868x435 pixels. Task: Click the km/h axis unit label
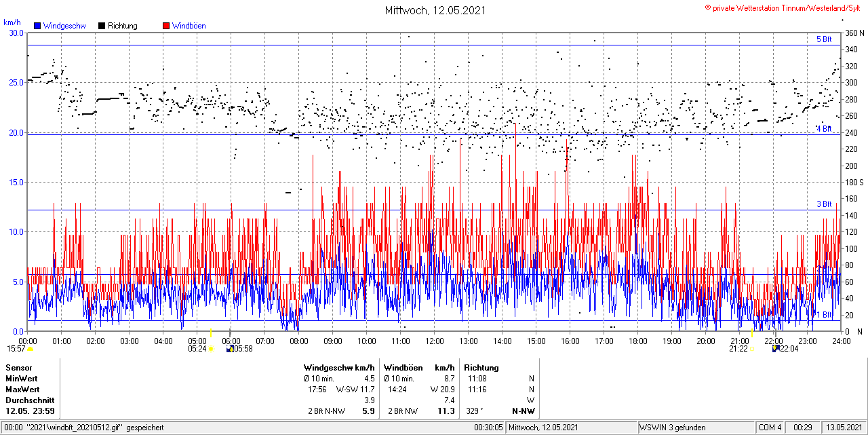12,22
